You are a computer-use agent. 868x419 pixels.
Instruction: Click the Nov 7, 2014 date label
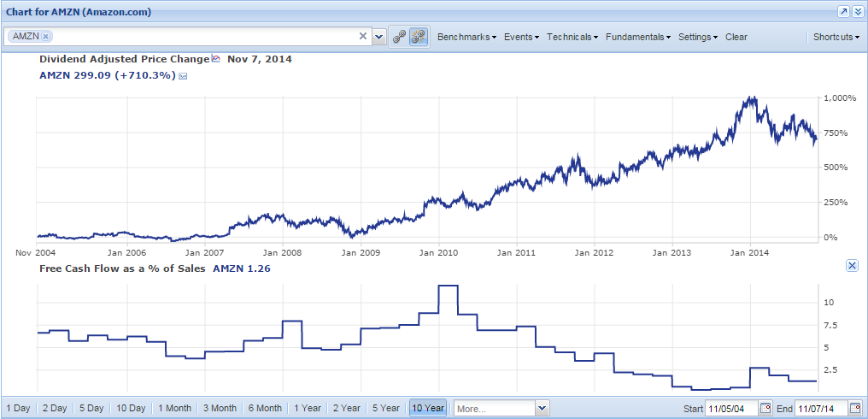pos(260,59)
